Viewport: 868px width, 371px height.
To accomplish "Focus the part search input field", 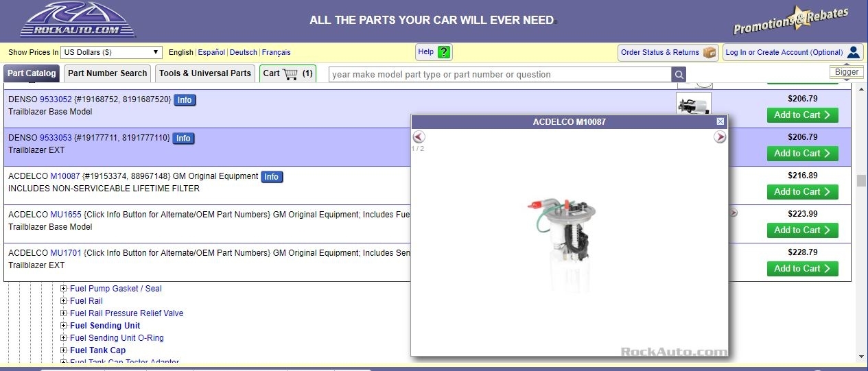I will [500, 74].
